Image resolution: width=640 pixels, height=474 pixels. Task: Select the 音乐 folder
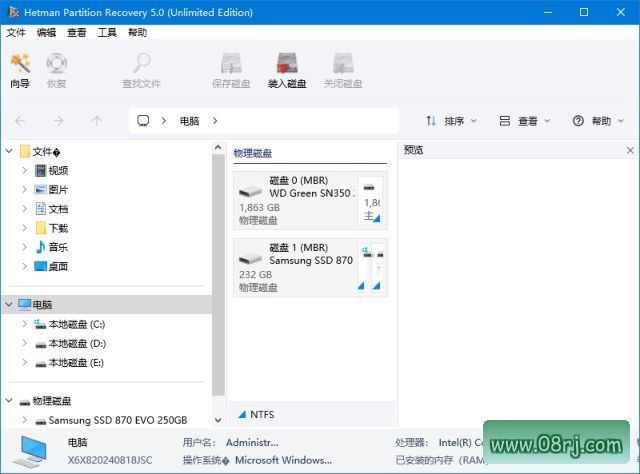(51, 247)
